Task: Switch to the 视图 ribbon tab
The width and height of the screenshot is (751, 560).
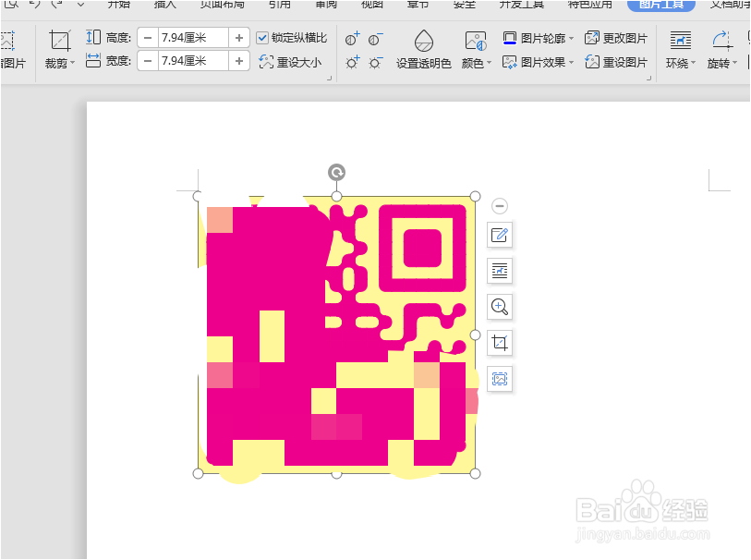Action: tap(371, 5)
